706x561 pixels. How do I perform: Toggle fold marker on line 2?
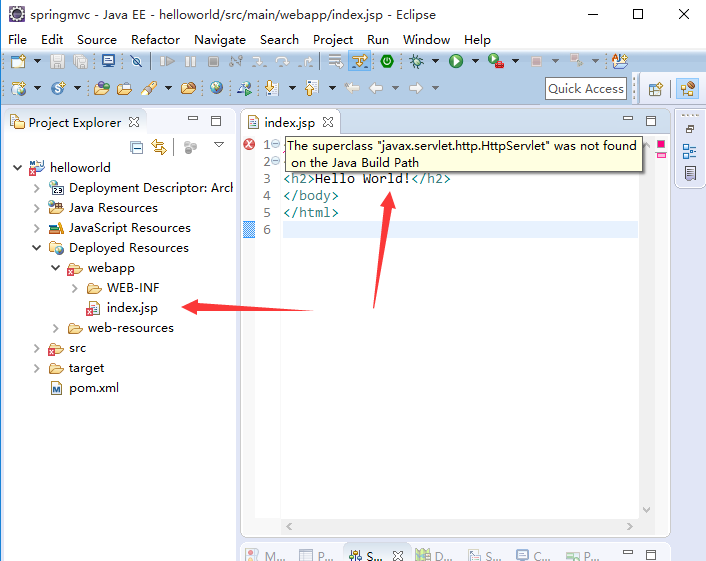tap(276, 160)
